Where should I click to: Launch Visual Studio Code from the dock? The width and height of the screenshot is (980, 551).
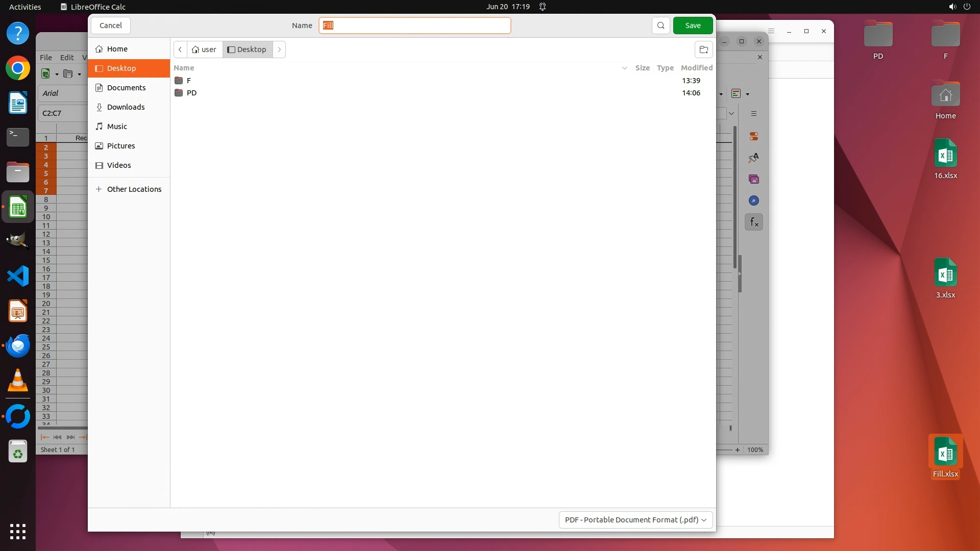(x=18, y=277)
